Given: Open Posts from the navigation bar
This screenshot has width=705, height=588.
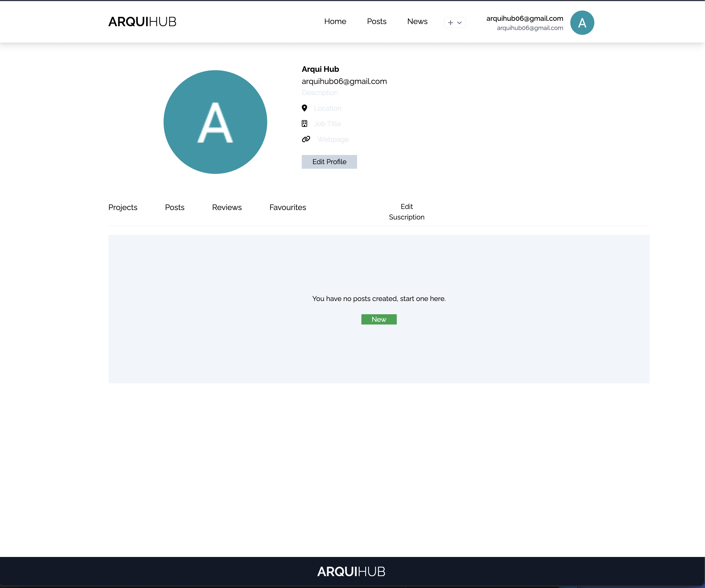Looking at the screenshot, I should coord(377,21).
